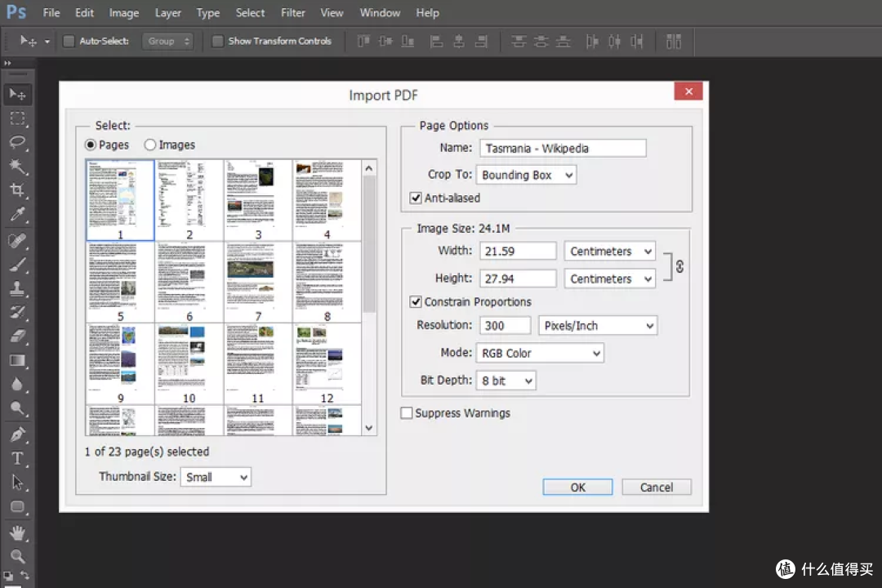Select the Lasso tool
Viewport: 882px width, 588px height.
pos(17,142)
